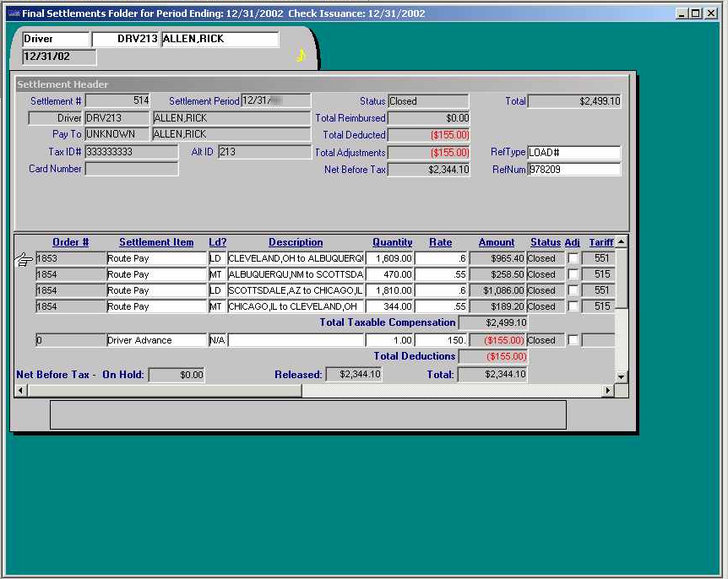Viewport: 728px width, 579px height.
Task: Click the Settlement # field showing 514
Action: [x=117, y=100]
